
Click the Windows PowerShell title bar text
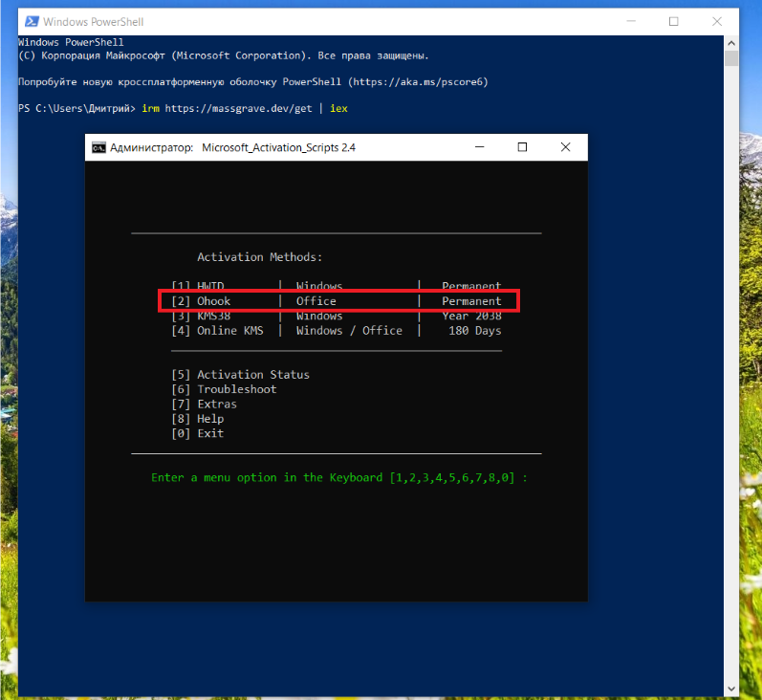tap(95, 21)
